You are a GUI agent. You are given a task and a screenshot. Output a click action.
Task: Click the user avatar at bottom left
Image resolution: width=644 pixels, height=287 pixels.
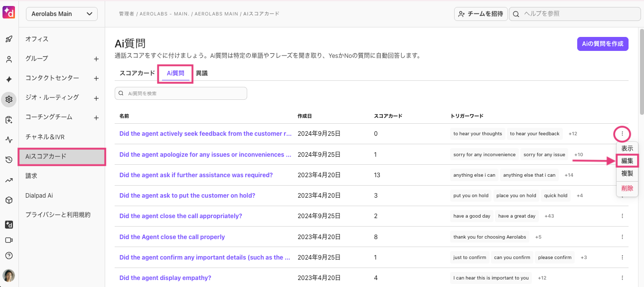(8, 276)
